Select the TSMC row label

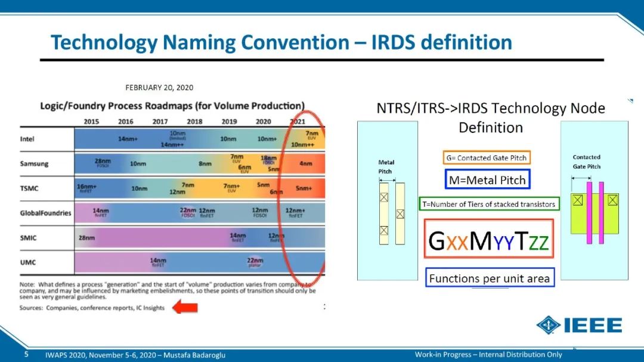(29, 188)
